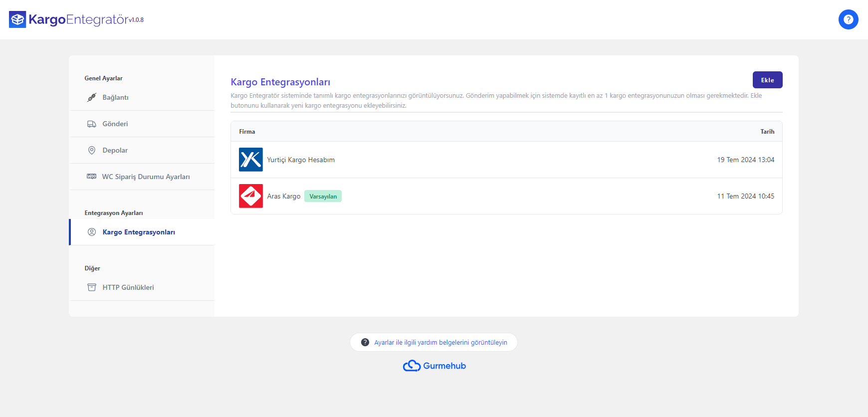Viewport: 868px width, 417px height.
Task: Click the v1.0.8 version label
Action: pos(136,20)
